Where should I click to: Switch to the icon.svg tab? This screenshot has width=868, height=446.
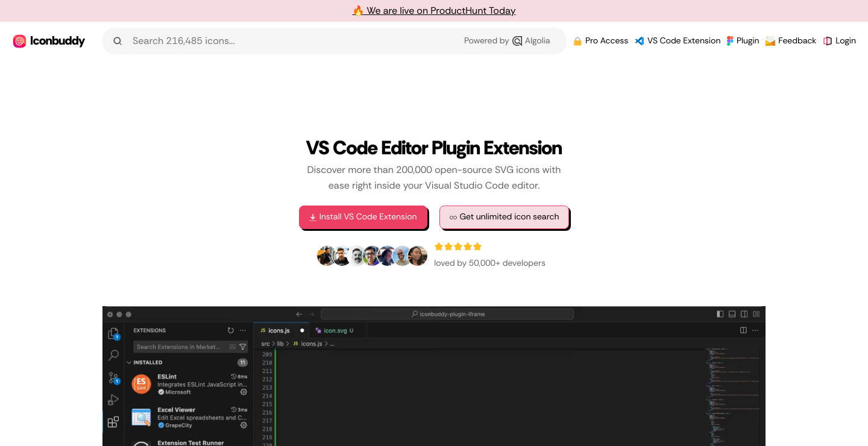(x=335, y=330)
